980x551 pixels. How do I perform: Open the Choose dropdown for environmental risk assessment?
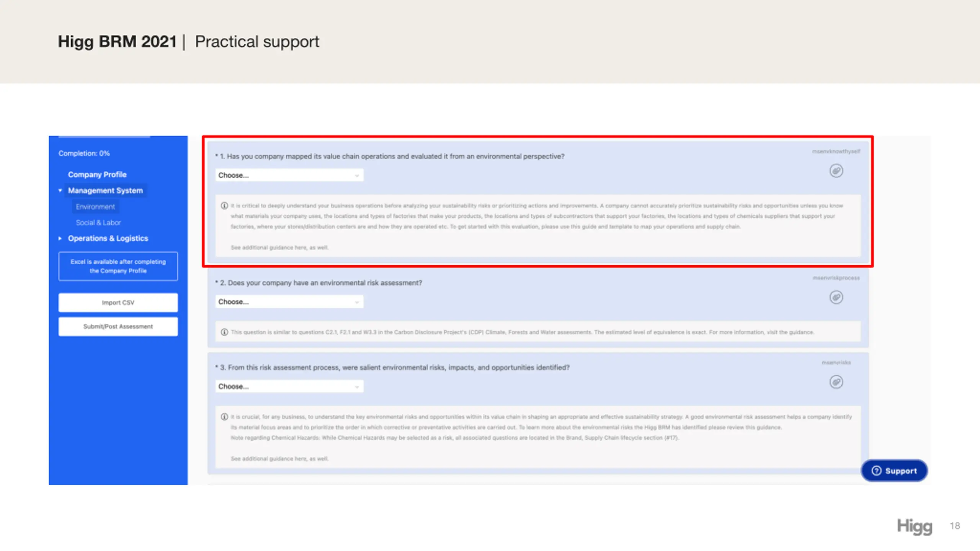tap(289, 302)
